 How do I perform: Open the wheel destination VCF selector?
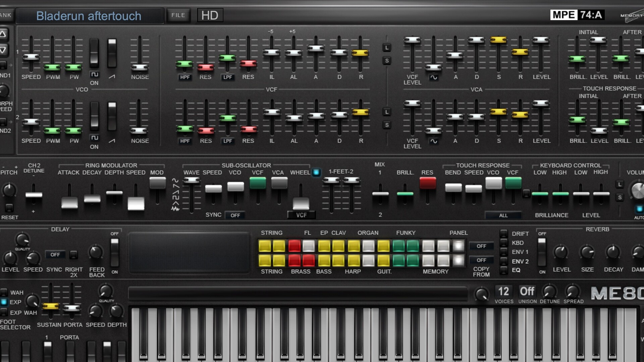[x=301, y=215]
